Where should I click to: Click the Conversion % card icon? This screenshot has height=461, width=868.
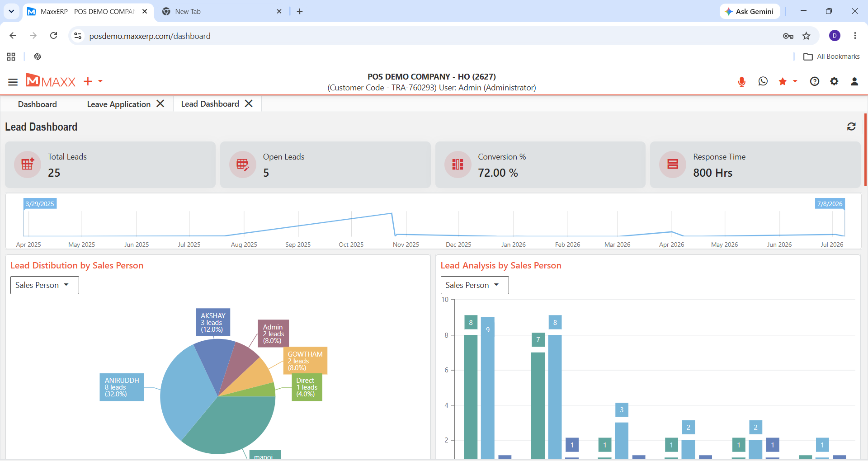tap(458, 164)
